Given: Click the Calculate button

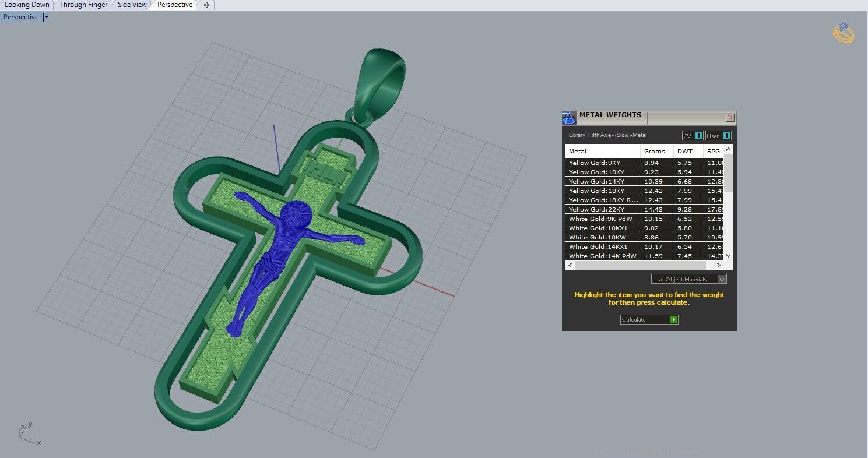Looking at the screenshot, I should coord(649,319).
